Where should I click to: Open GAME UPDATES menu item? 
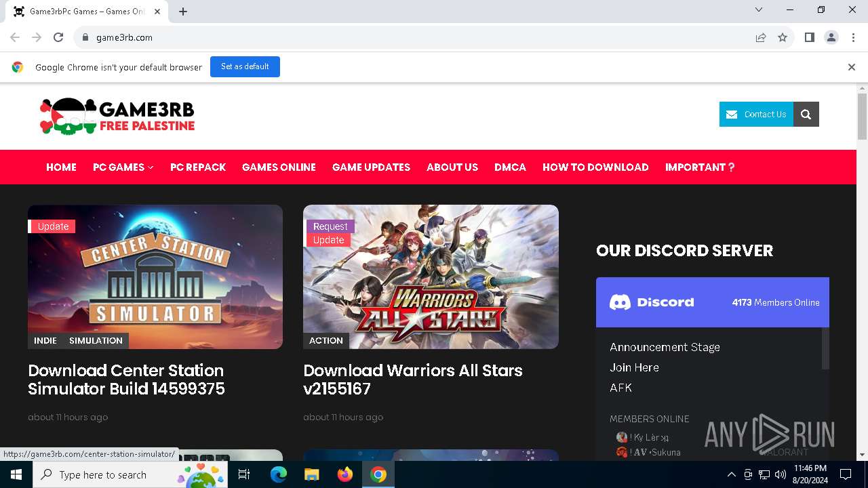[x=371, y=167]
